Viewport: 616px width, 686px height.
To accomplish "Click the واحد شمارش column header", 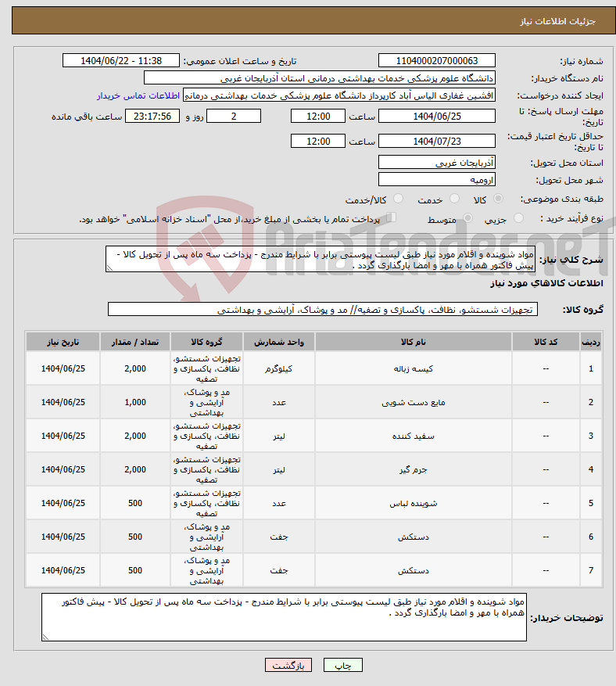I will [279, 342].
